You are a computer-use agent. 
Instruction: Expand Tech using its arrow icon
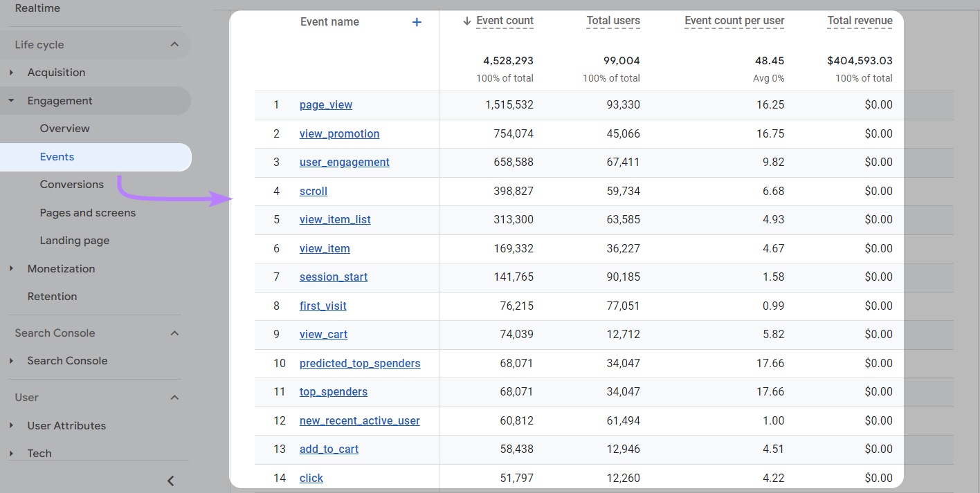coord(10,453)
